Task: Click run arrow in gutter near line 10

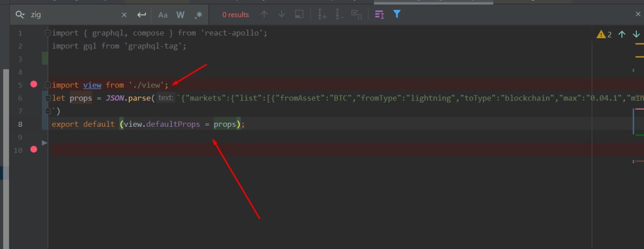Action: pos(44,143)
